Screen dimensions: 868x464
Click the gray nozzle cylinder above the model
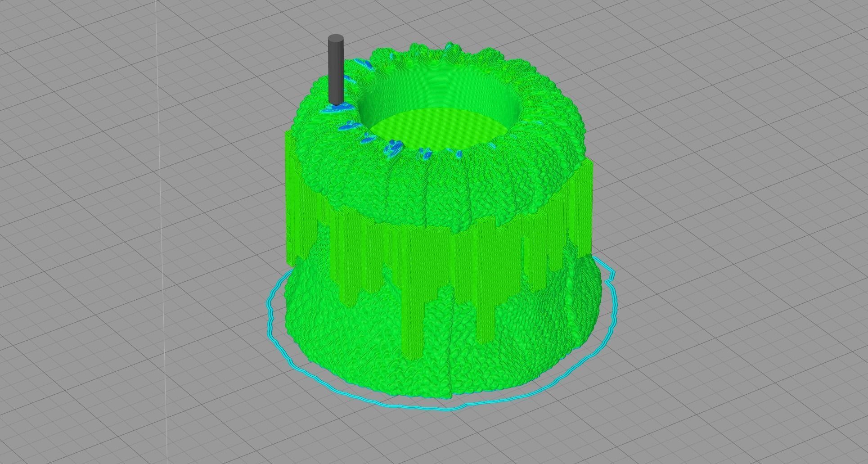336,70
